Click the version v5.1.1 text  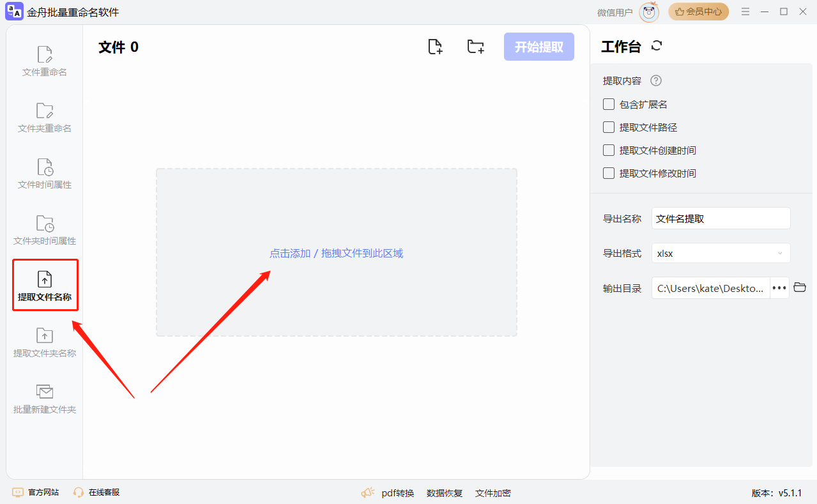776,493
